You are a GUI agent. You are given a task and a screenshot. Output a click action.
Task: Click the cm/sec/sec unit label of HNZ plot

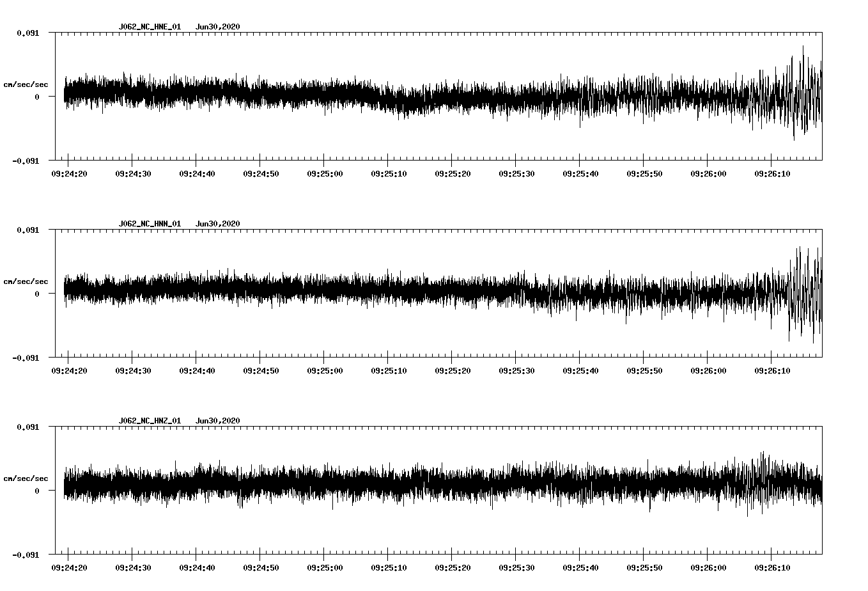click(26, 478)
